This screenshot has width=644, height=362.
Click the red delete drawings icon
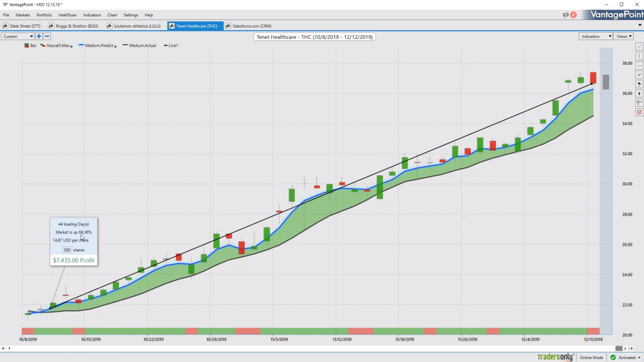639,112
